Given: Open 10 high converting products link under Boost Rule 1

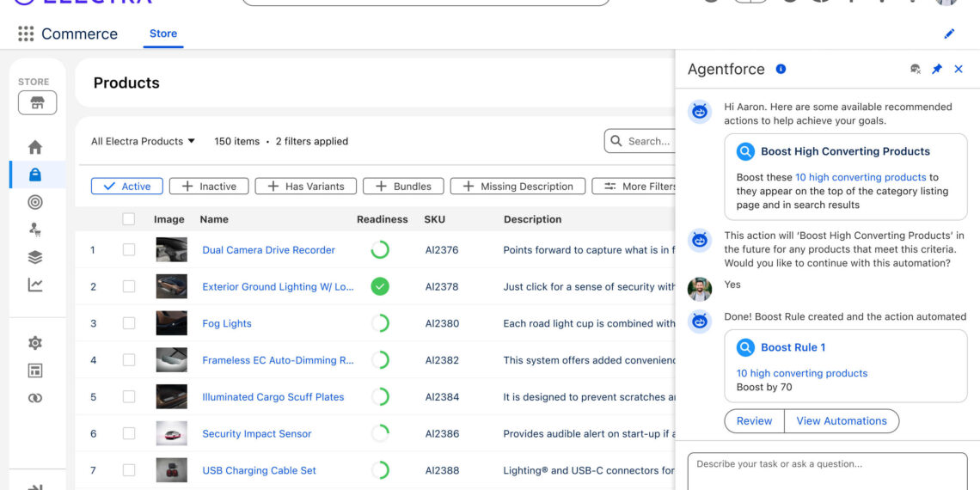Looking at the screenshot, I should (802, 373).
